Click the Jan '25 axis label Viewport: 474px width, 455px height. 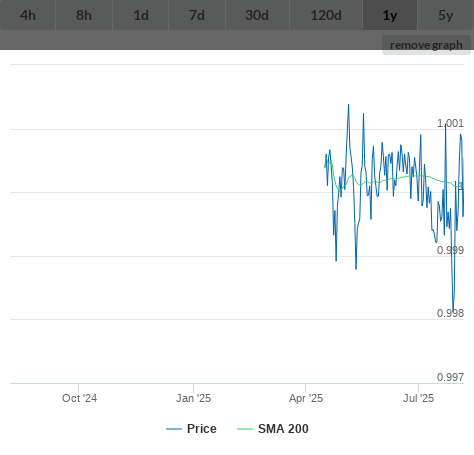pyautogui.click(x=193, y=398)
